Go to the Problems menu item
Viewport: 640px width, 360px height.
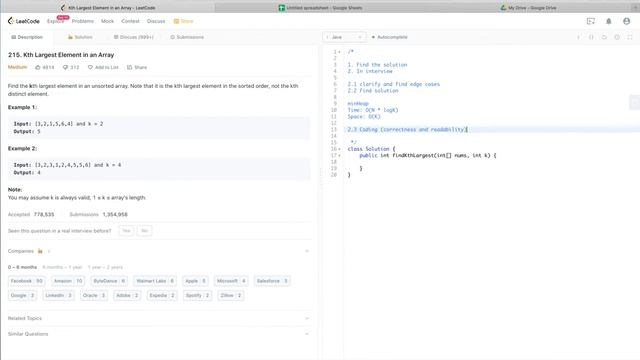click(82, 21)
